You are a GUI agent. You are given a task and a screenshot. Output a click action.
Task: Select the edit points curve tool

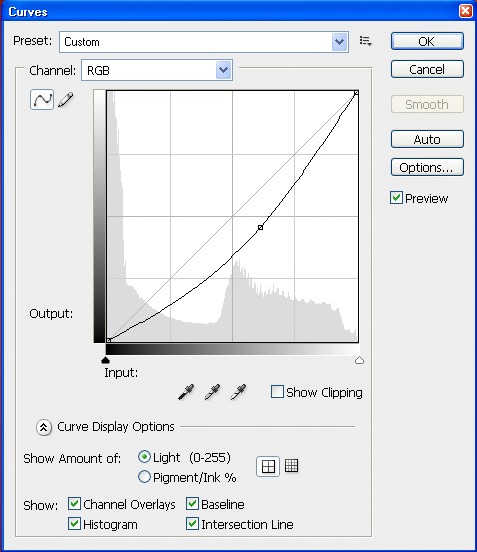(42, 99)
